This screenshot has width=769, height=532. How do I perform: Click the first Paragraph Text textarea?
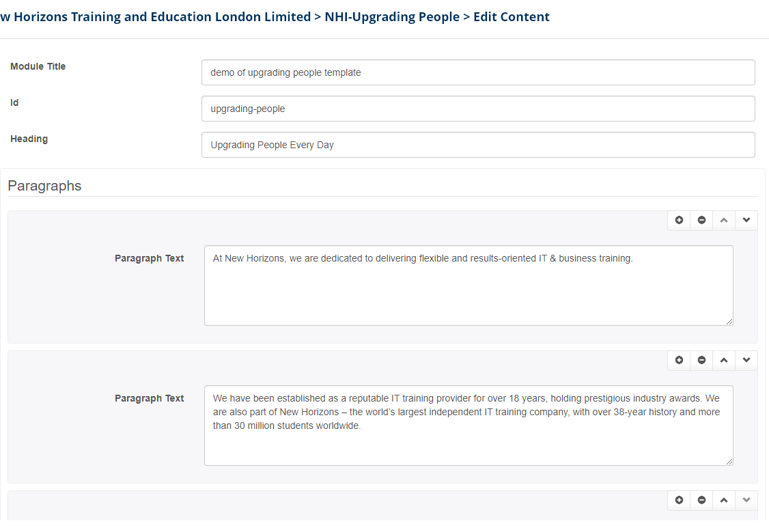click(x=469, y=285)
